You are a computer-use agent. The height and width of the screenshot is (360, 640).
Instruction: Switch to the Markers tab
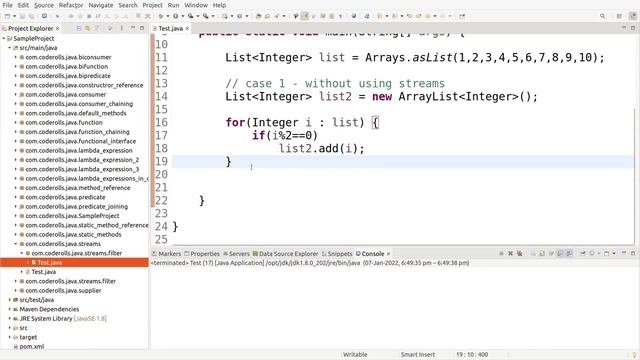(167, 253)
